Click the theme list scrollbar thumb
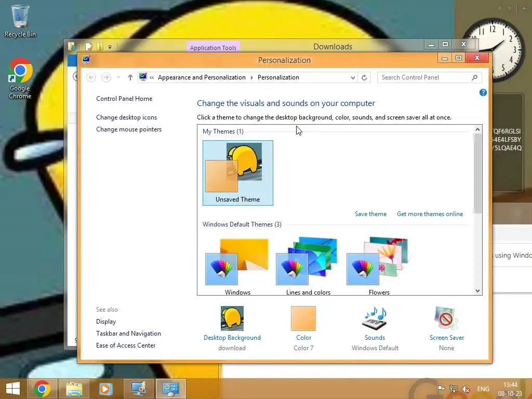 (478, 174)
